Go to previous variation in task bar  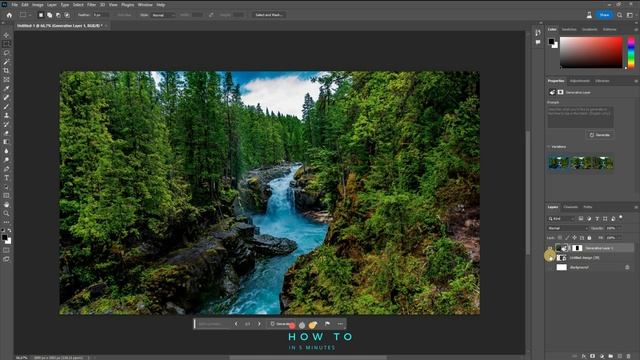point(236,324)
